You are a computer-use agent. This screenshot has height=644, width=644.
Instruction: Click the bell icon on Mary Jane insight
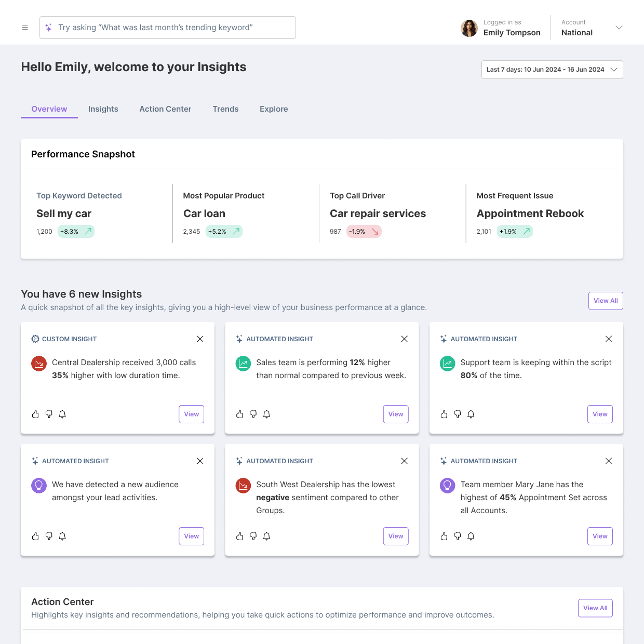pos(471,536)
